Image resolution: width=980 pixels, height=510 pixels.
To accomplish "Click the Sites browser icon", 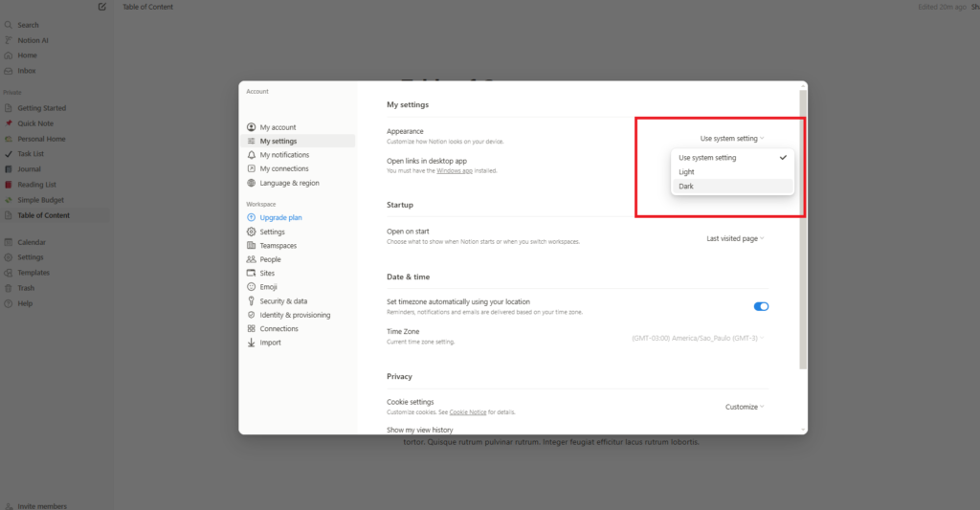I will click(x=252, y=273).
